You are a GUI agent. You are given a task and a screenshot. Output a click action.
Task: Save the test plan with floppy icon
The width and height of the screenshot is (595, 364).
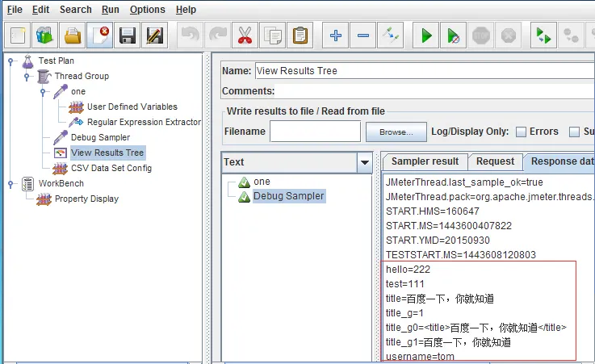pyautogui.click(x=127, y=36)
